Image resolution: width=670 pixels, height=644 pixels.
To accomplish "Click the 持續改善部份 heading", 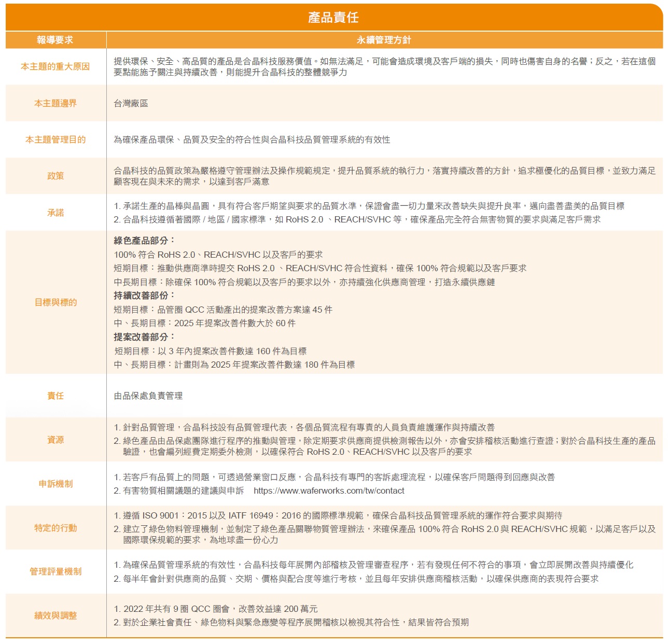I will 145,296.
